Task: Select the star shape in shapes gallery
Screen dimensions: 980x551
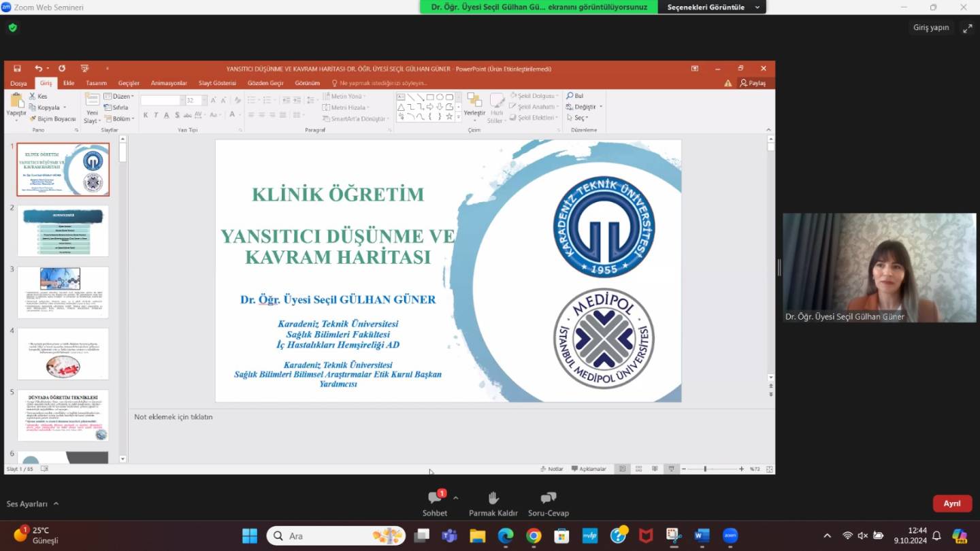Action: 449,116
